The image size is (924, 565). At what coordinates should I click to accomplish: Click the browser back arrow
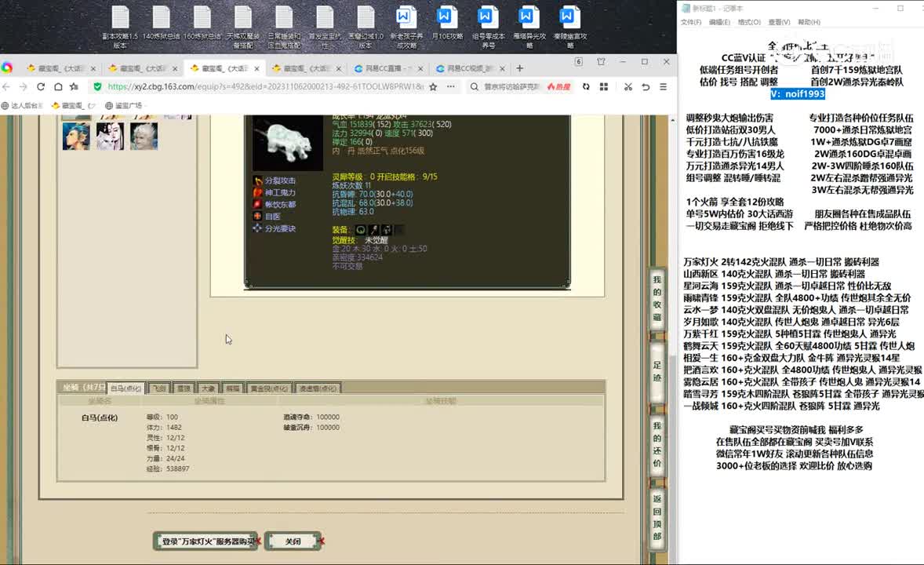[x=6, y=86]
